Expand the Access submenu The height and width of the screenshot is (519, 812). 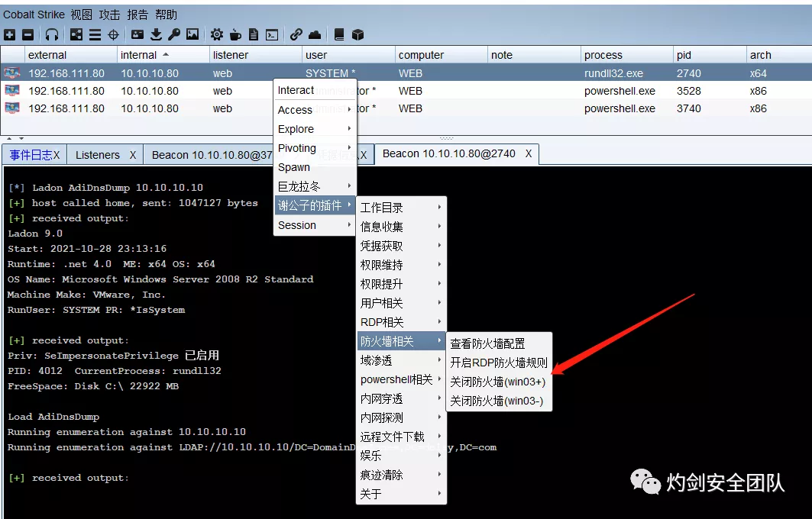[x=315, y=110]
